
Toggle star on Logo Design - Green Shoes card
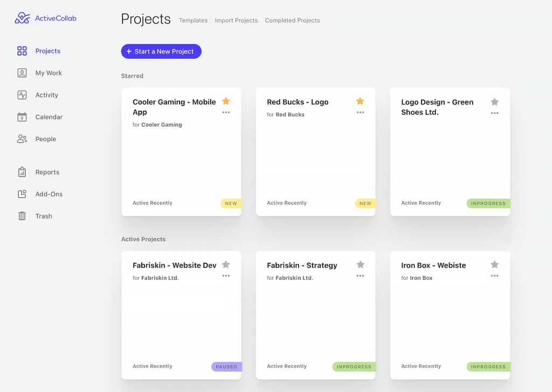click(x=495, y=102)
